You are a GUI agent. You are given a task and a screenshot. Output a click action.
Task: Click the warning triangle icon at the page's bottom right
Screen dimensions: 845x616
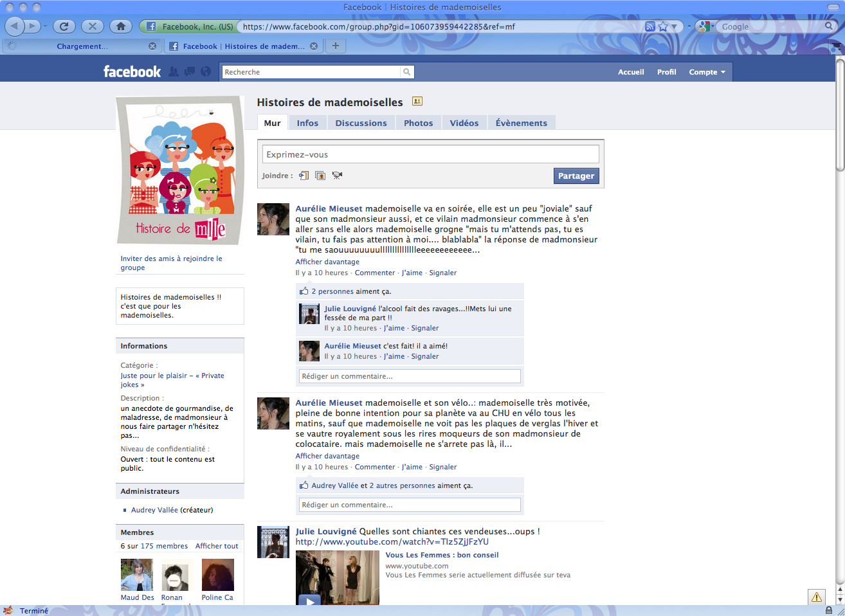click(817, 597)
